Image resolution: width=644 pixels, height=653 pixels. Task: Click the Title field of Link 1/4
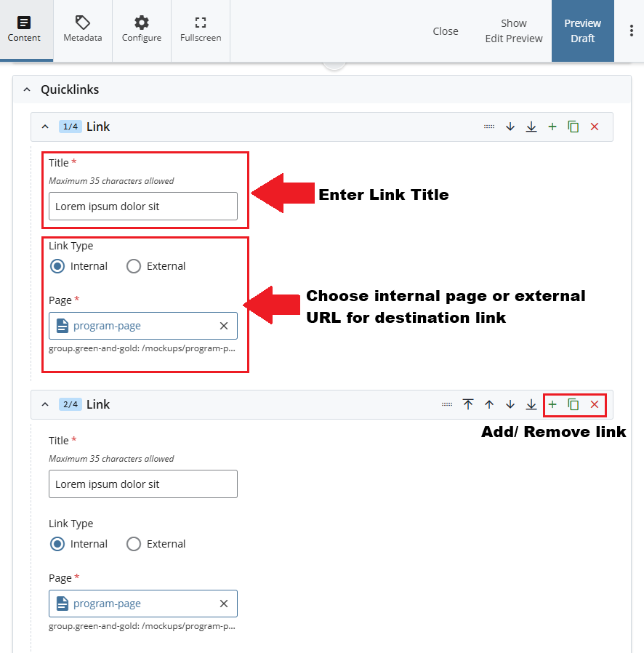point(143,207)
